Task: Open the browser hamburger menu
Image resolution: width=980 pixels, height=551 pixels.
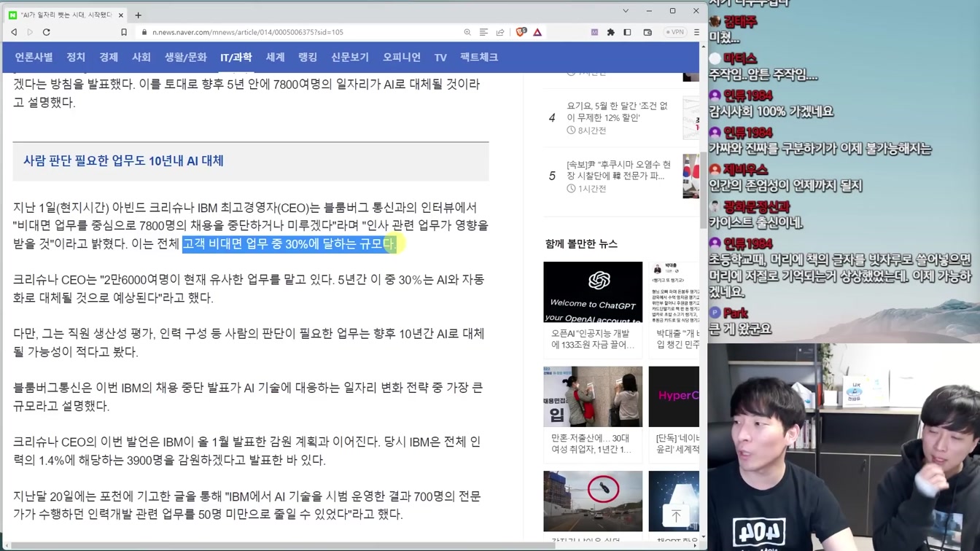Action: [x=696, y=32]
